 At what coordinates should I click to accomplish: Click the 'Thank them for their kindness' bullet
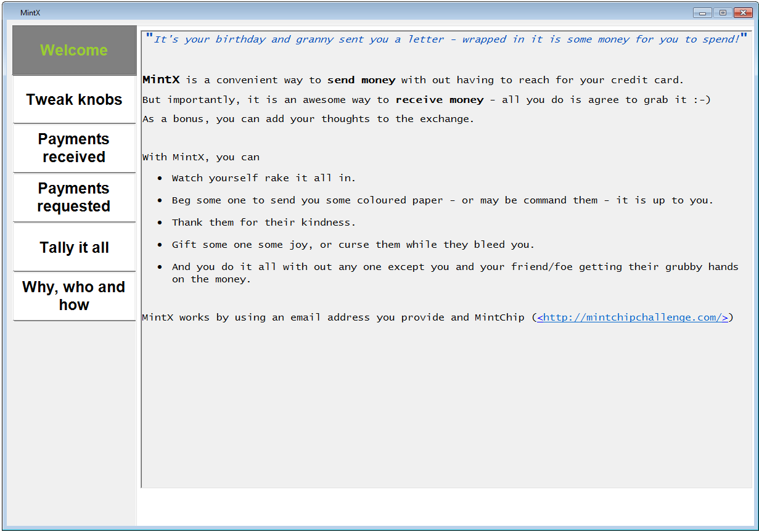pyautogui.click(x=264, y=223)
